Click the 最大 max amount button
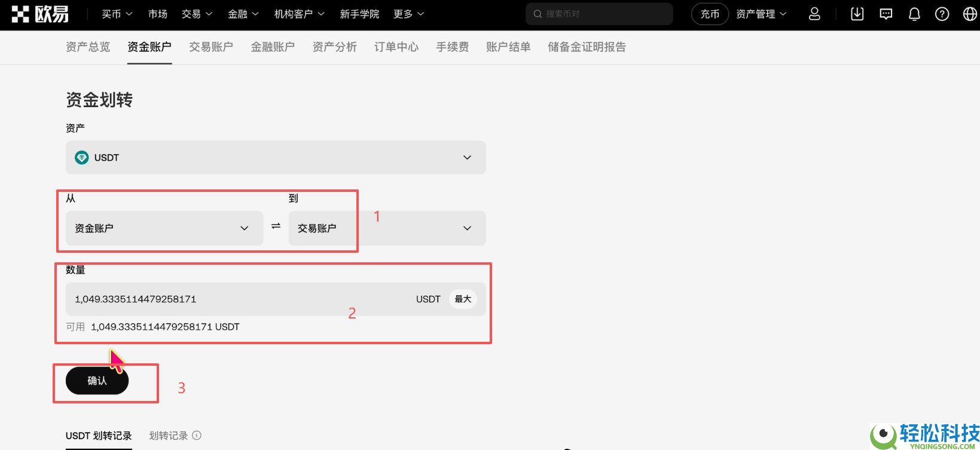This screenshot has height=450, width=980. 463,299
